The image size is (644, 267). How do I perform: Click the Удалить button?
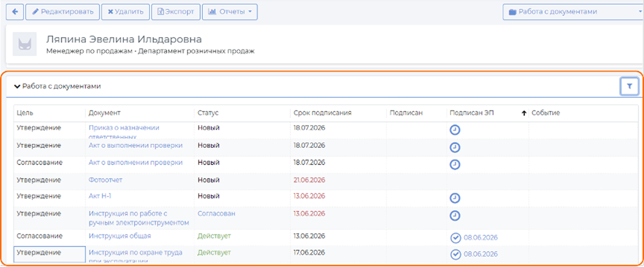click(x=125, y=12)
